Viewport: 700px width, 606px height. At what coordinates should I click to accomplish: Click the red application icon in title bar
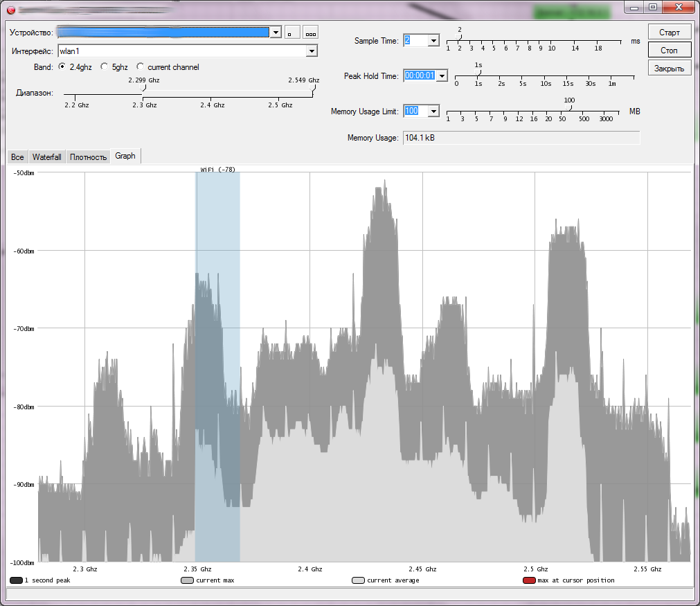[x=10, y=10]
